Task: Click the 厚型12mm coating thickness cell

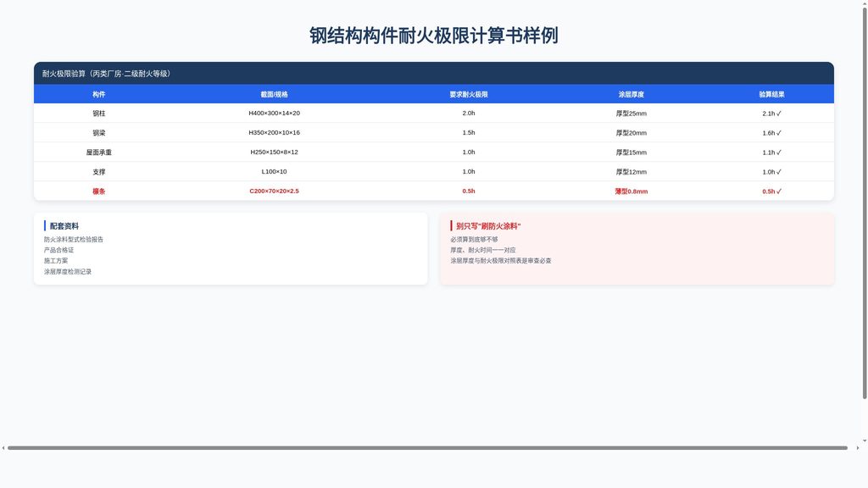Action: point(631,172)
